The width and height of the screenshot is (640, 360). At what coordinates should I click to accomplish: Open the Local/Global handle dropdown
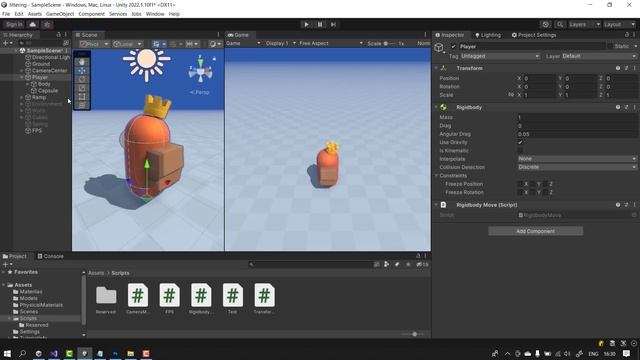pyautogui.click(x=127, y=44)
